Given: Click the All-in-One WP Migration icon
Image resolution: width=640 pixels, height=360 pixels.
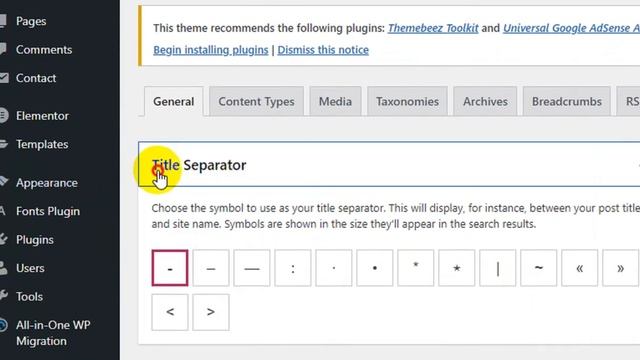Looking at the screenshot, I should [3, 325].
